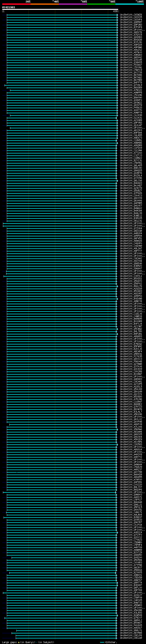Select the UniRef100_A8E673 label

click(x=131, y=138)
